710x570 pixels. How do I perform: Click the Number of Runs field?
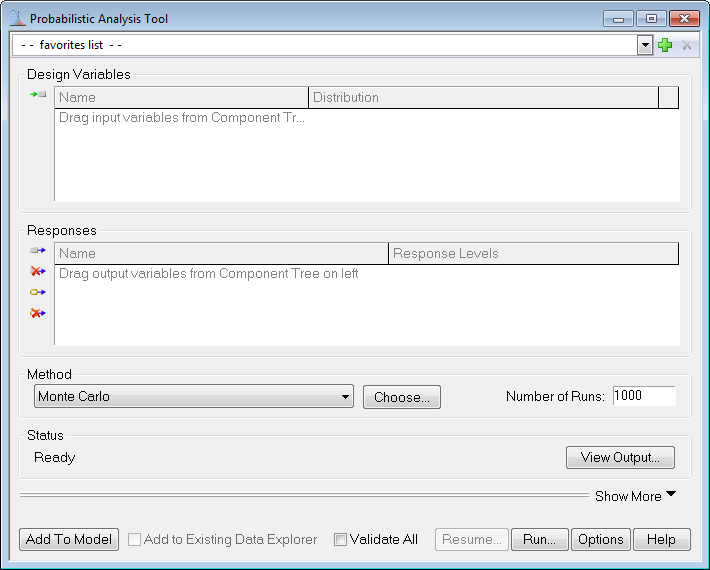pos(643,396)
